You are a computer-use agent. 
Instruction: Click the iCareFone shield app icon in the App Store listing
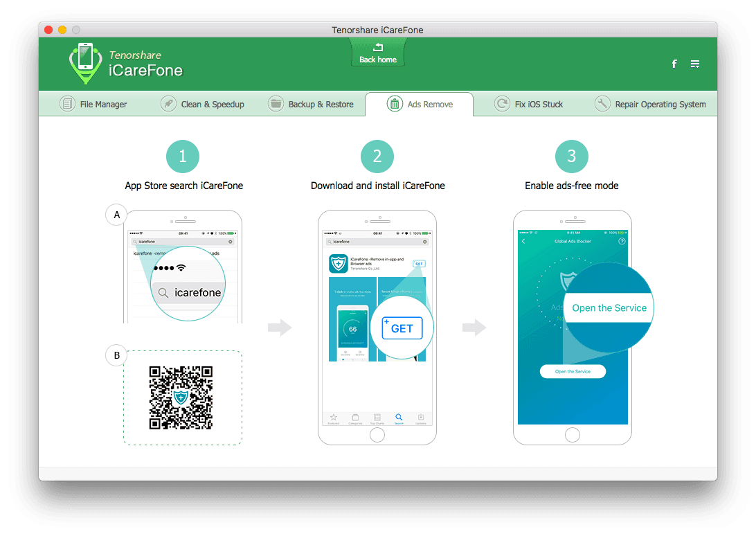[339, 263]
